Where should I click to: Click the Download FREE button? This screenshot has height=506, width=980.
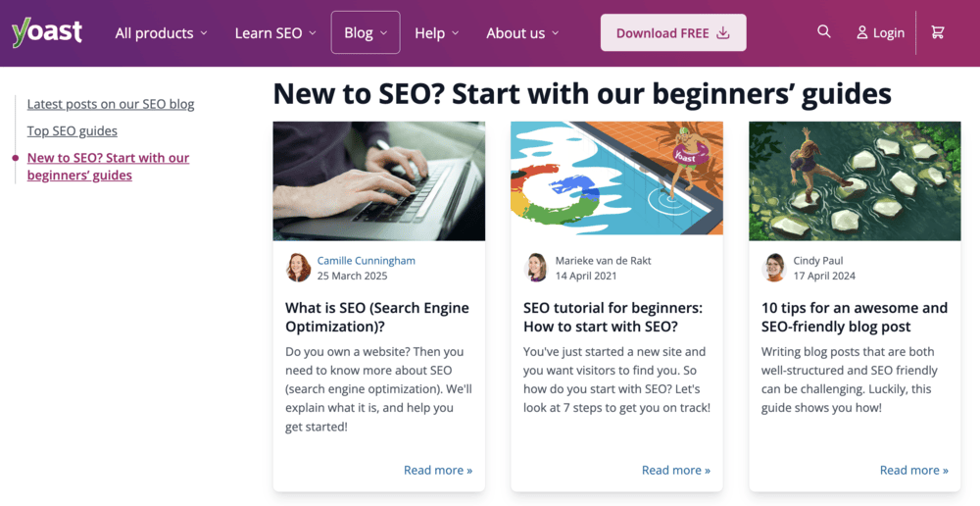tap(673, 32)
